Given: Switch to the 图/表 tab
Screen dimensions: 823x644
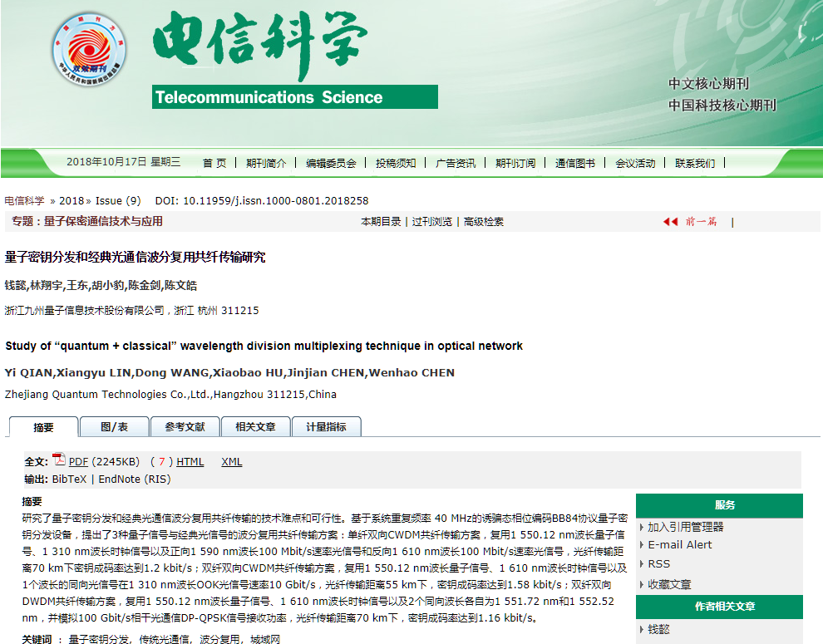Looking at the screenshot, I should click(x=115, y=427).
